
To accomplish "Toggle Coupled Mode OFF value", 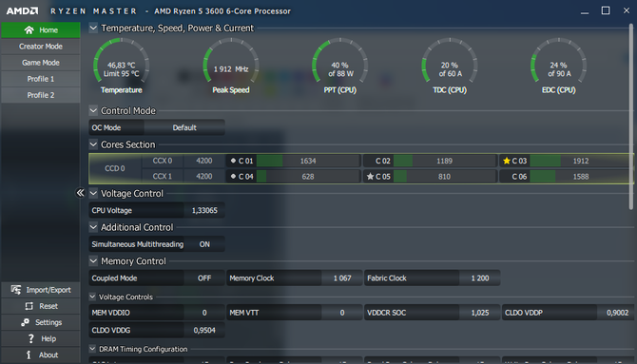I will [204, 278].
